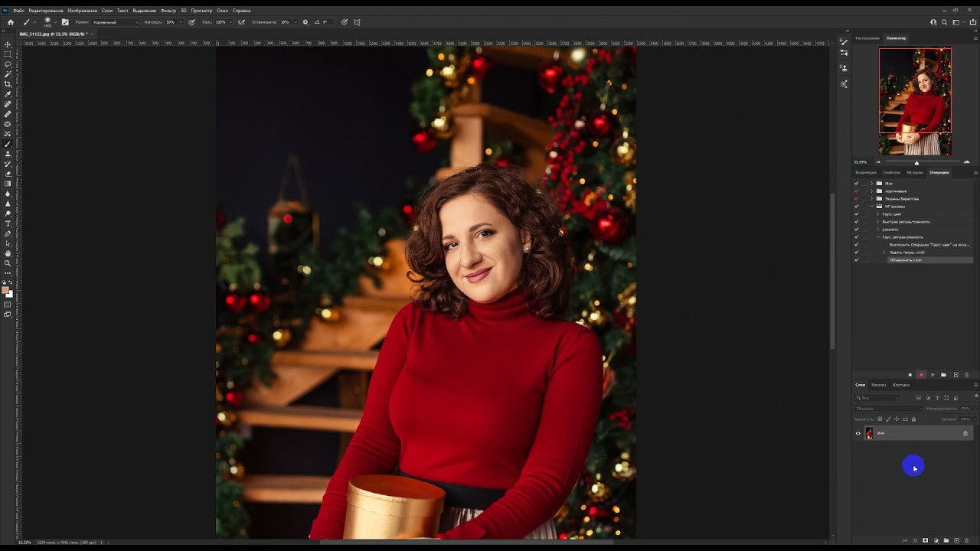Click the delete layer trash icon
This screenshot has width=980, height=551.
[x=966, y=540]
